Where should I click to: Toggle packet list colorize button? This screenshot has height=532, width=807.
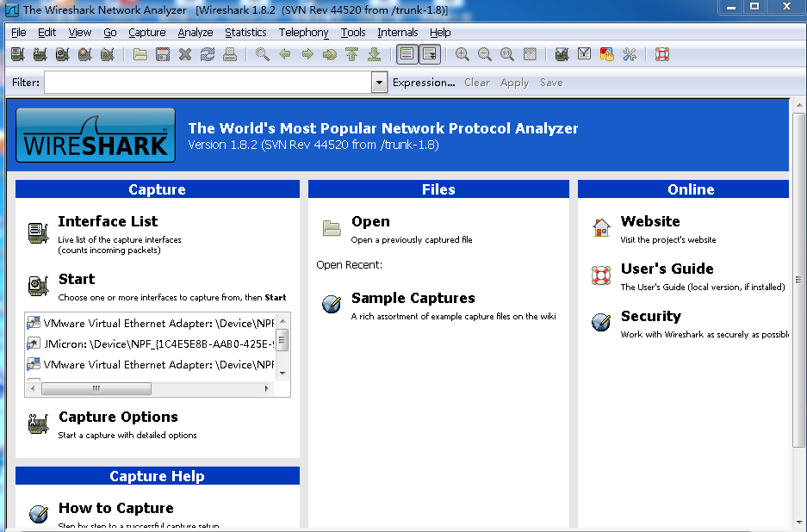pos(407,54)
